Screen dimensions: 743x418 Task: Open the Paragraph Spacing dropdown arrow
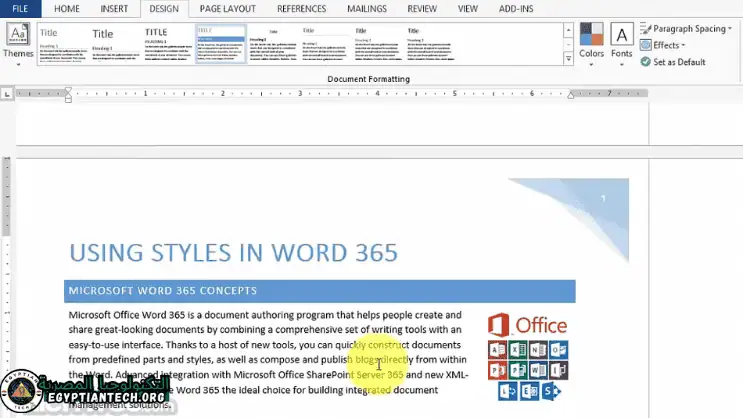click(x=731, y=29)
